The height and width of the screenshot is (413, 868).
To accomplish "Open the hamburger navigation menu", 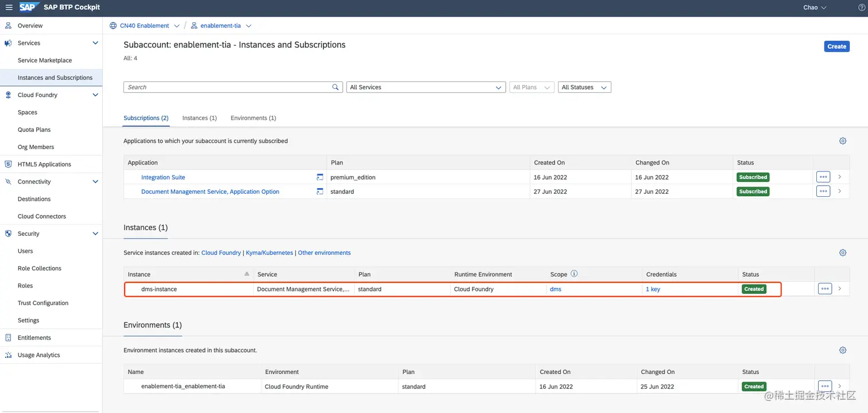I will point(9,7).
